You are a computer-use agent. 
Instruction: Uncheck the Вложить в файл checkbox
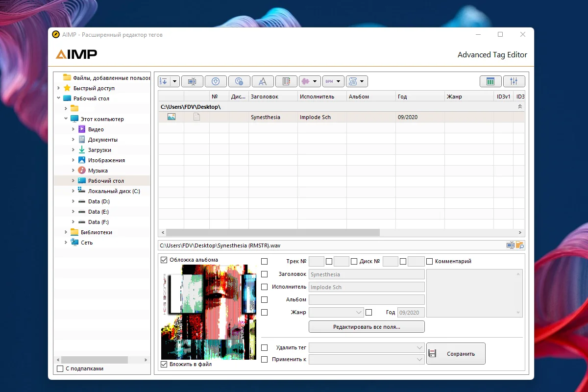point(164,364)
